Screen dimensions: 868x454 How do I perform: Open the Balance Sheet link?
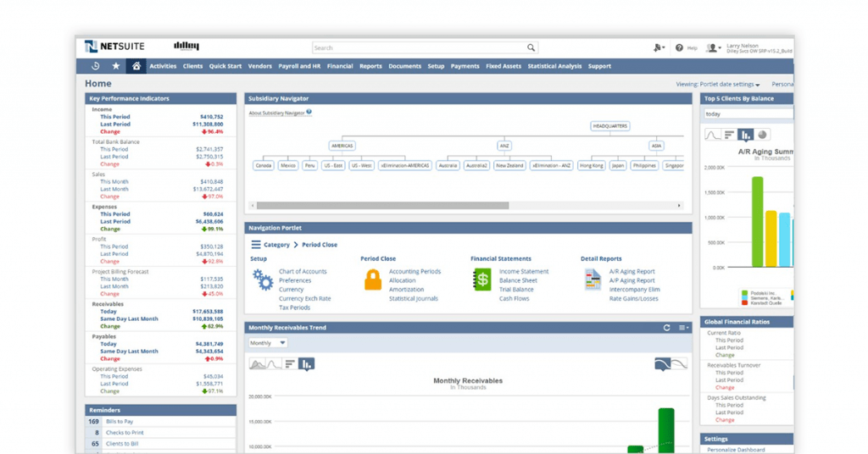tap(518, 280)
